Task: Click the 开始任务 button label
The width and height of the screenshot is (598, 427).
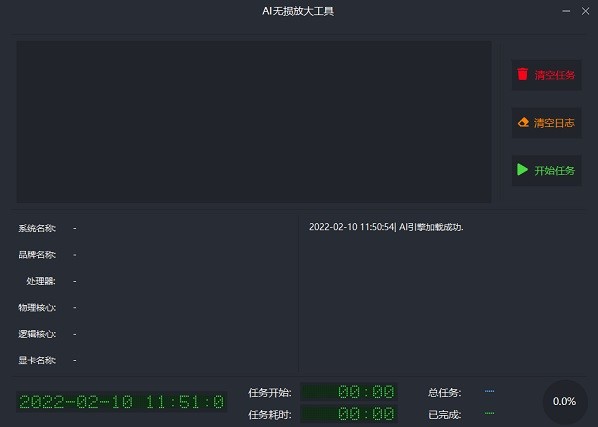Action: 555,170
